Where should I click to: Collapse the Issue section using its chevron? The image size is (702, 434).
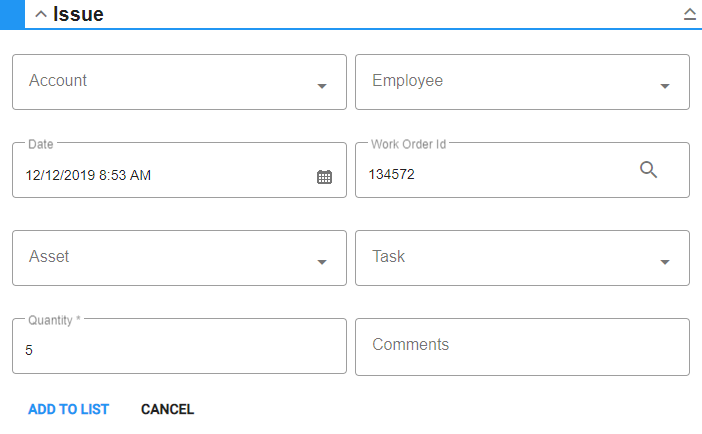tap(41, 14)
